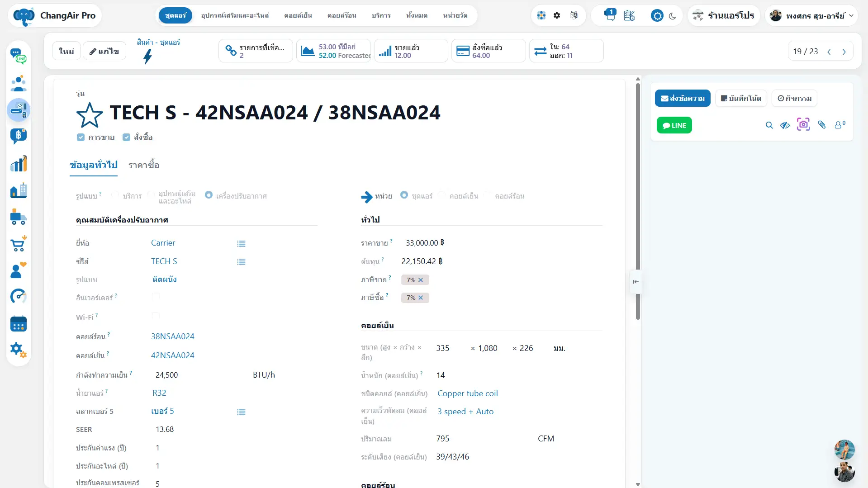Collapse the chatter side panel
The width and height of the screenshot is (868, 488).
[x=636, y=282]
